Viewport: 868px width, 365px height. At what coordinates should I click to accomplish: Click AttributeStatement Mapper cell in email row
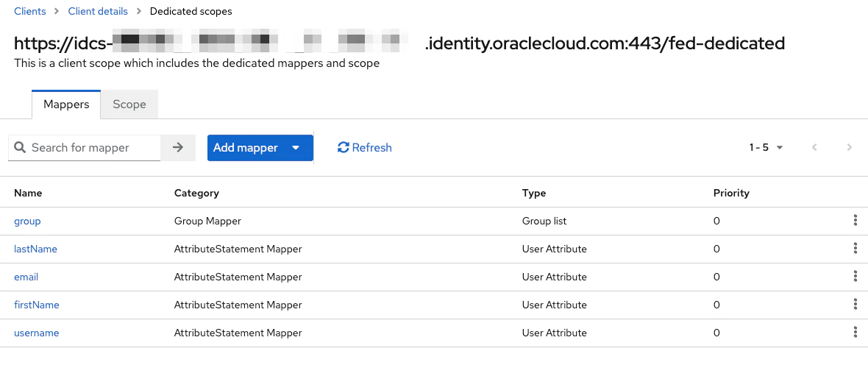point(238,277)
